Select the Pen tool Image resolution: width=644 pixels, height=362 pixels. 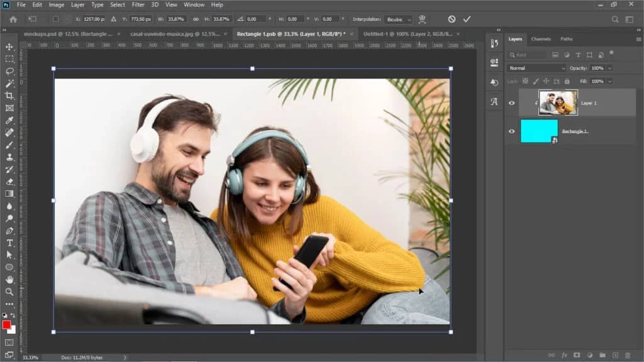click(x=9, y=231)
